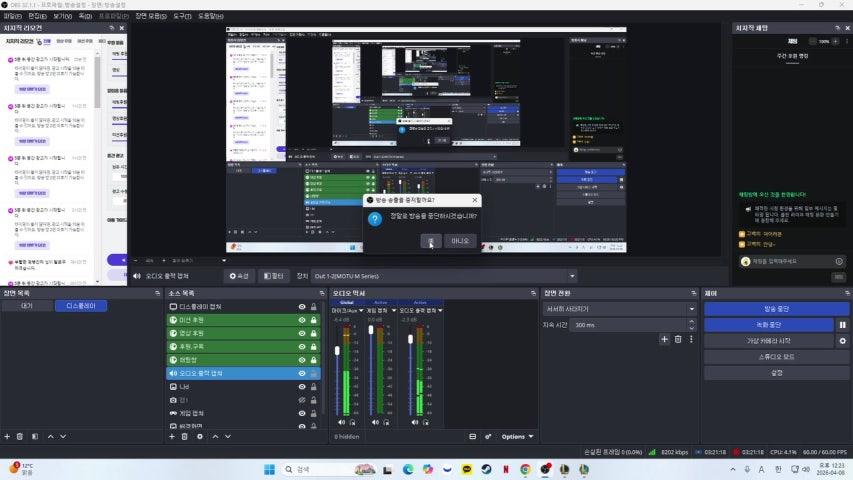The image size is (853, 480).
Task: Click the 아니오 button in the dialog
Action: [x=459, y=241]
